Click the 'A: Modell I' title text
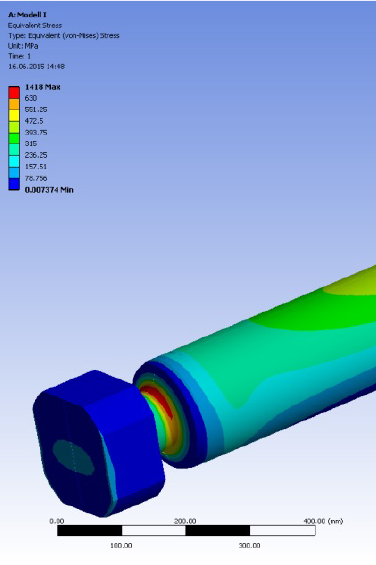 point(27,15)
